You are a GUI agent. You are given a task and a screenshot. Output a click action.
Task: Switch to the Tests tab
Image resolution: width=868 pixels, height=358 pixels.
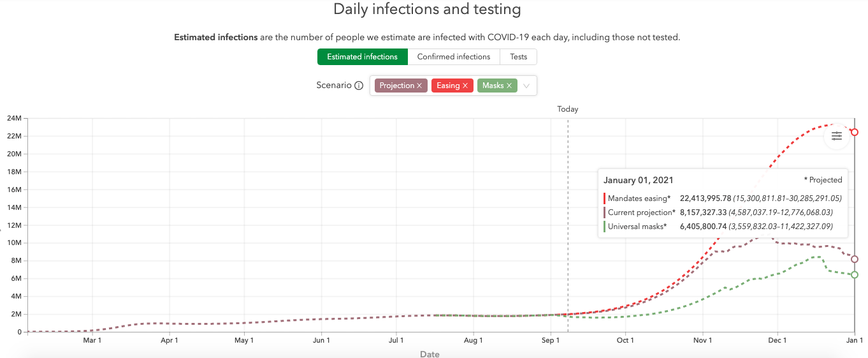518,57
